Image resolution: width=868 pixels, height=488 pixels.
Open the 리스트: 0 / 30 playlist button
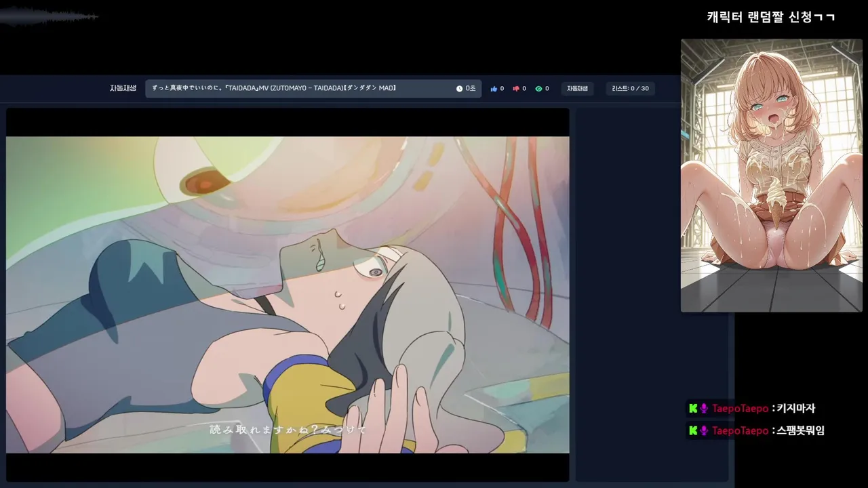[x=630, y=89]
